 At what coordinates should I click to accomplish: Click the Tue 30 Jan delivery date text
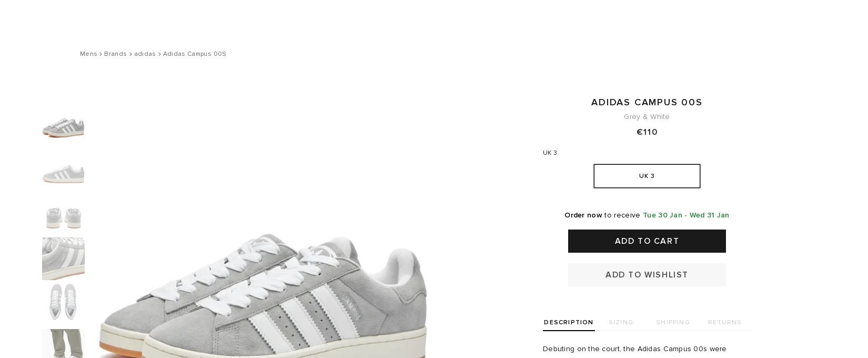[x=662, y=215]
